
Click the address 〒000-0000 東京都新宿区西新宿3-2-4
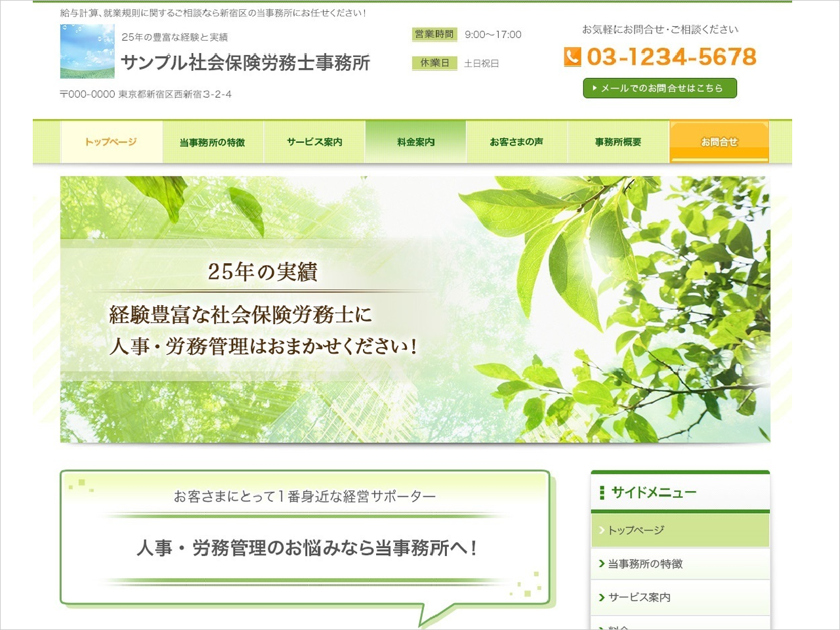(x=146, y=94)
